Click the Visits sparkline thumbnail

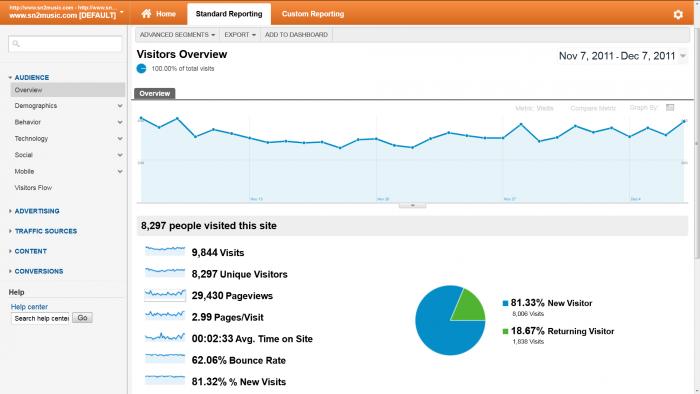point(165,250)
